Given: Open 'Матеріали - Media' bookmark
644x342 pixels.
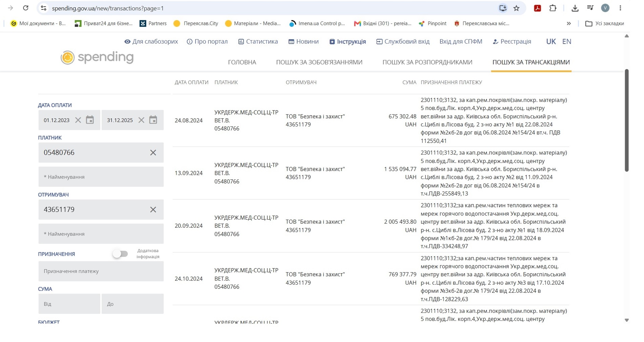Looking at the screenshot, I should click(253, 23).
